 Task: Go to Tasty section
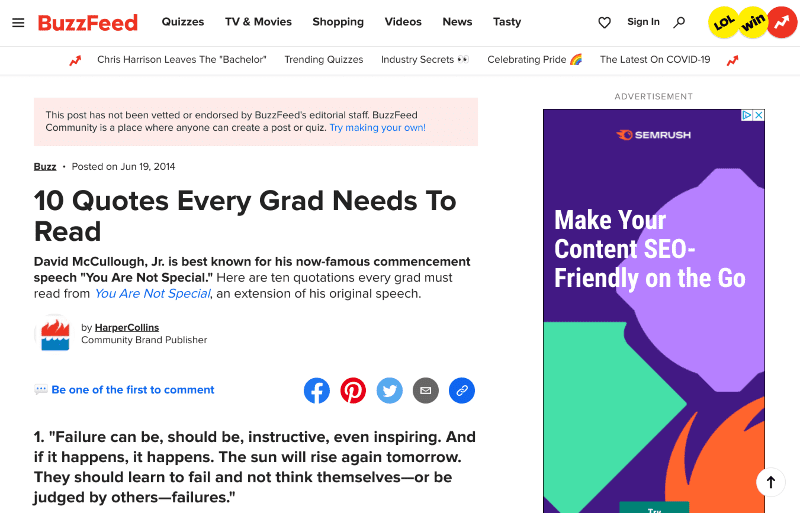tap(507, 22)
